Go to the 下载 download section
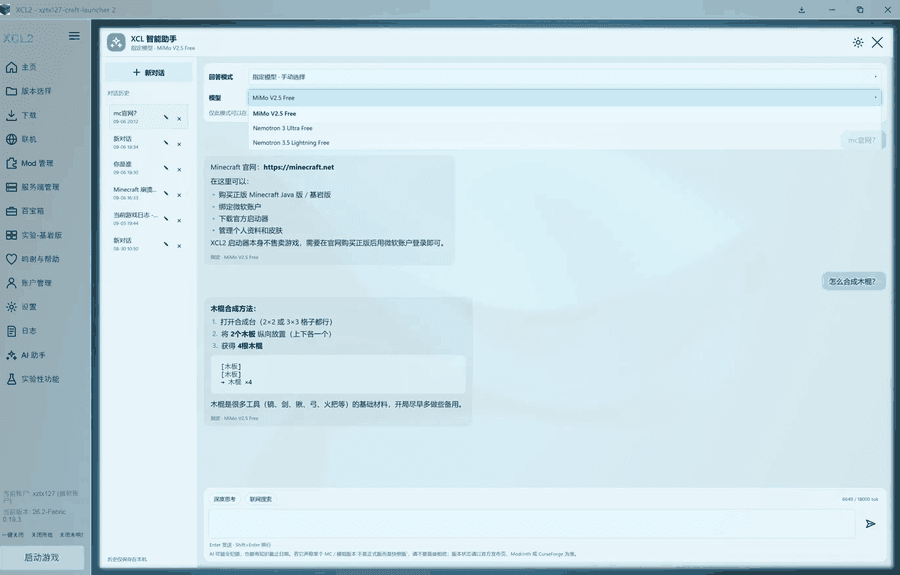 (22, 115)
